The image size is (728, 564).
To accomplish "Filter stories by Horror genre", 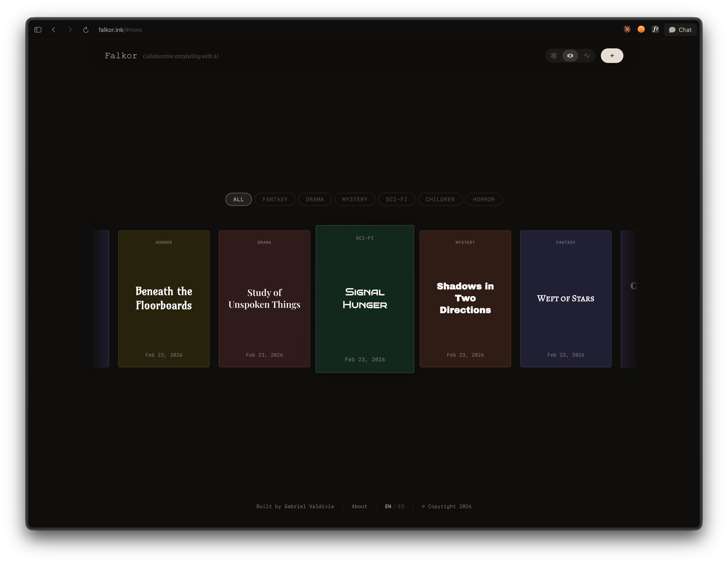I will [483, 199].
